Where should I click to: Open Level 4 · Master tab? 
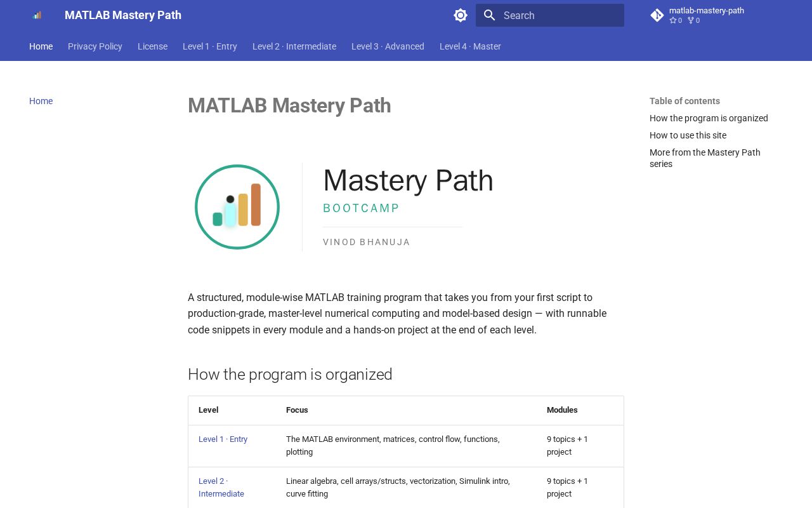[470, 46]
